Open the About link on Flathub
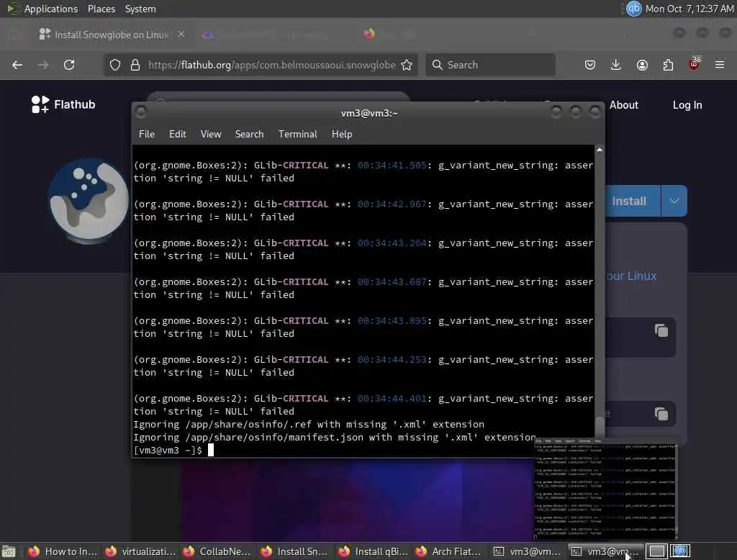The width and height of the screenshot is (737, 560). pyautogui.click(x=624, y=105)
